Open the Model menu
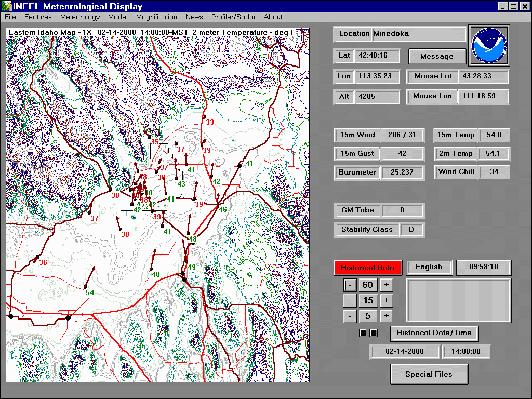Screen dimensions: 532x399 click(x=118, y=17)
